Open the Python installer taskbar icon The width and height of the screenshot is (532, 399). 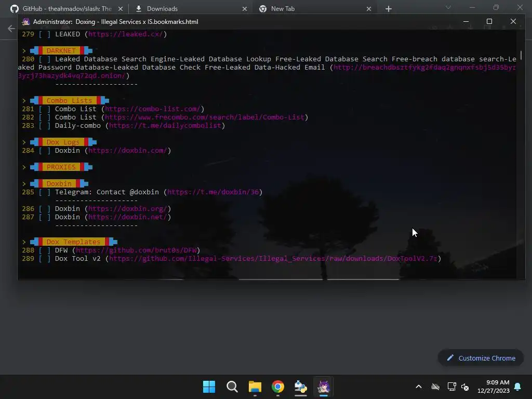click(301, 387)
